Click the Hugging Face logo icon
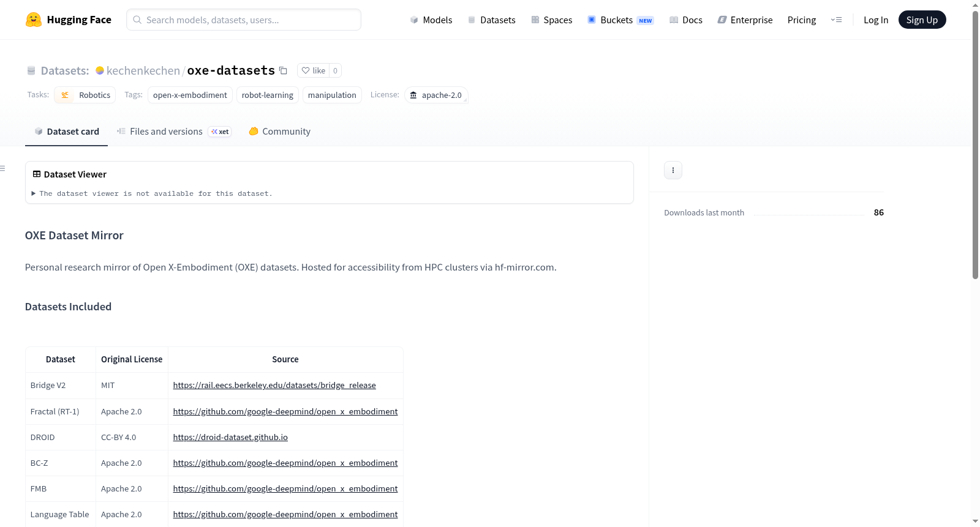Image resolution: width=980 pixels, height=527 pixels. tap(34, 20)
